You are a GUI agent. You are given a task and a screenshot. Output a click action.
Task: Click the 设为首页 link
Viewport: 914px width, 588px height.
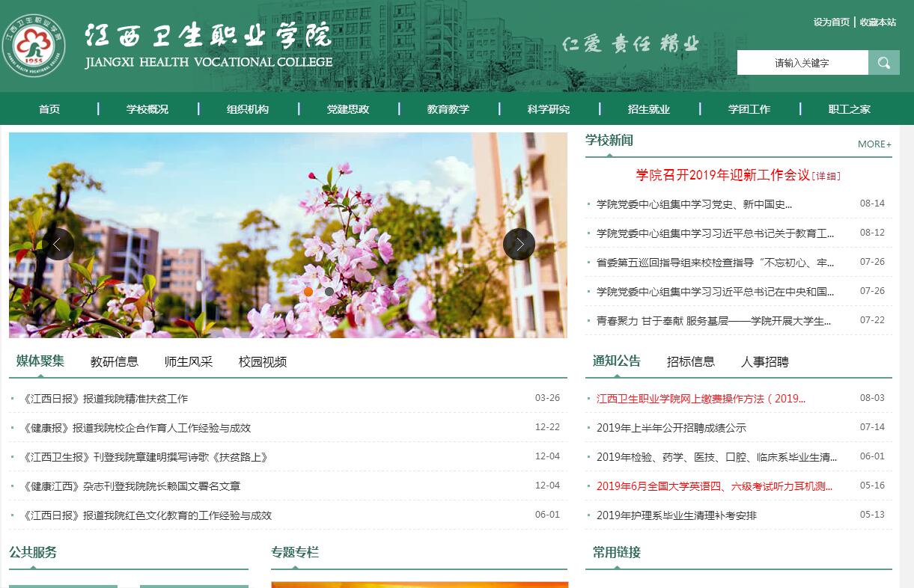pos(831,22)
